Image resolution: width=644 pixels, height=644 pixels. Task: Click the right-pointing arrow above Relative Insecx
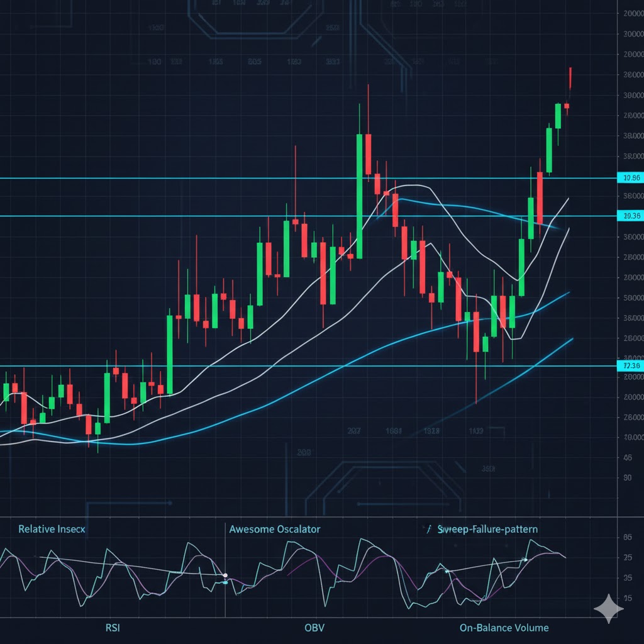(x=169, y=502)
